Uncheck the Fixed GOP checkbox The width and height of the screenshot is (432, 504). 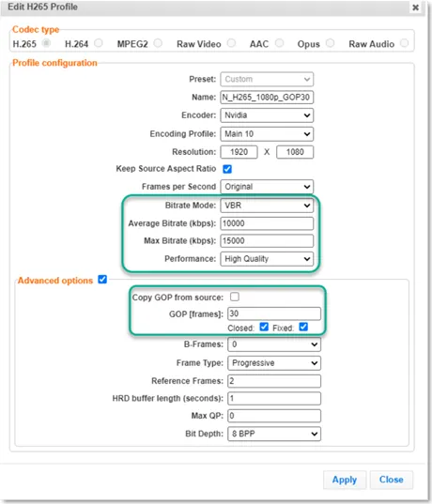303,327
